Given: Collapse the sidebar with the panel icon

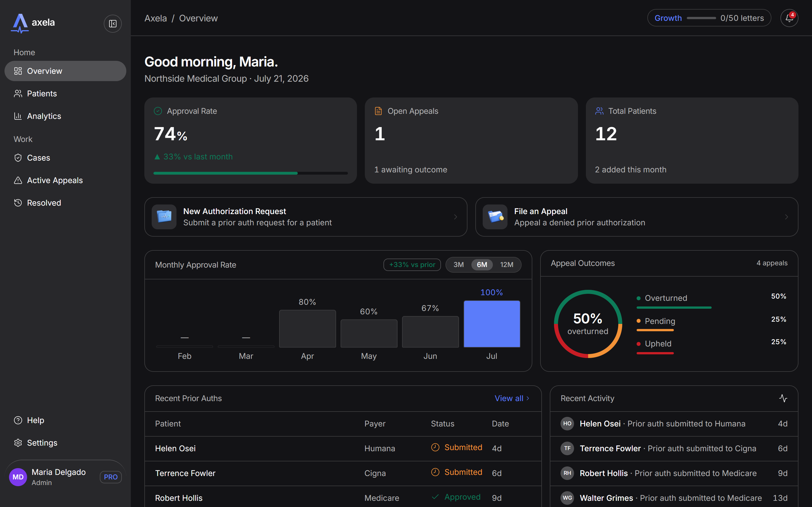Looking at the screenshot, I should [113, 23].
